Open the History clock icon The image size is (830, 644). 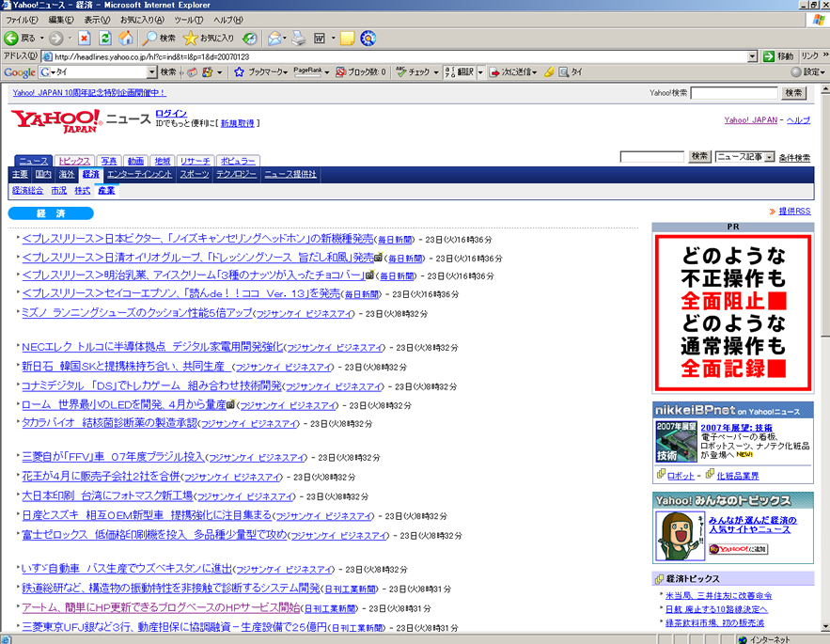[250, 39]
